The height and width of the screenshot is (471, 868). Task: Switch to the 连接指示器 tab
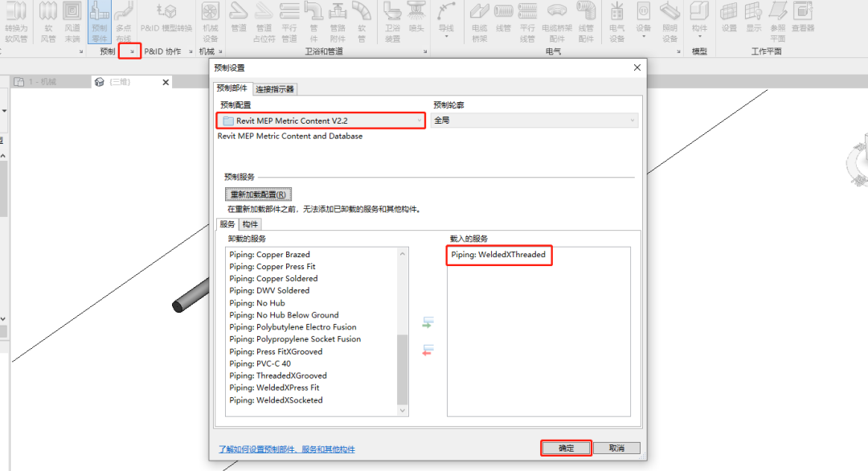point(275,89)
